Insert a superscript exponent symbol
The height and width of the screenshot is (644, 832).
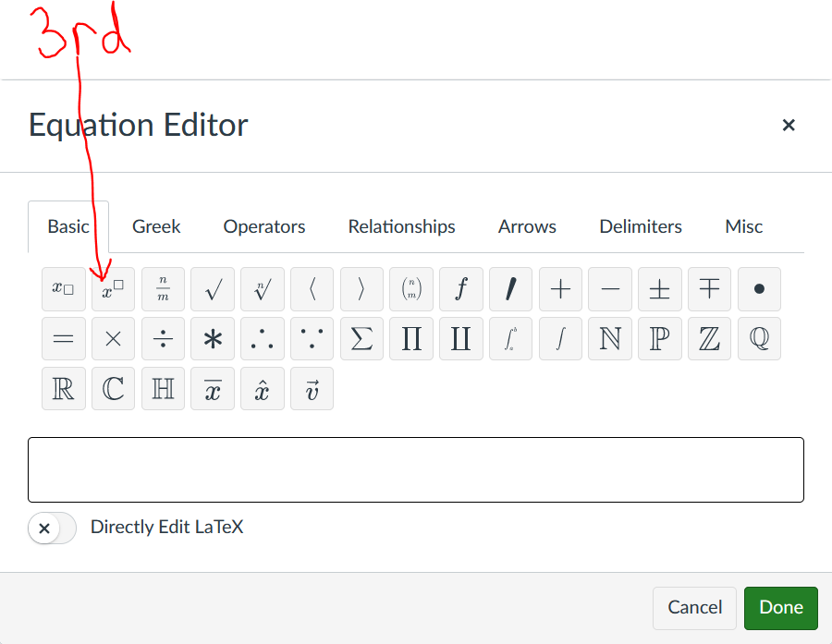click(113, 289)
